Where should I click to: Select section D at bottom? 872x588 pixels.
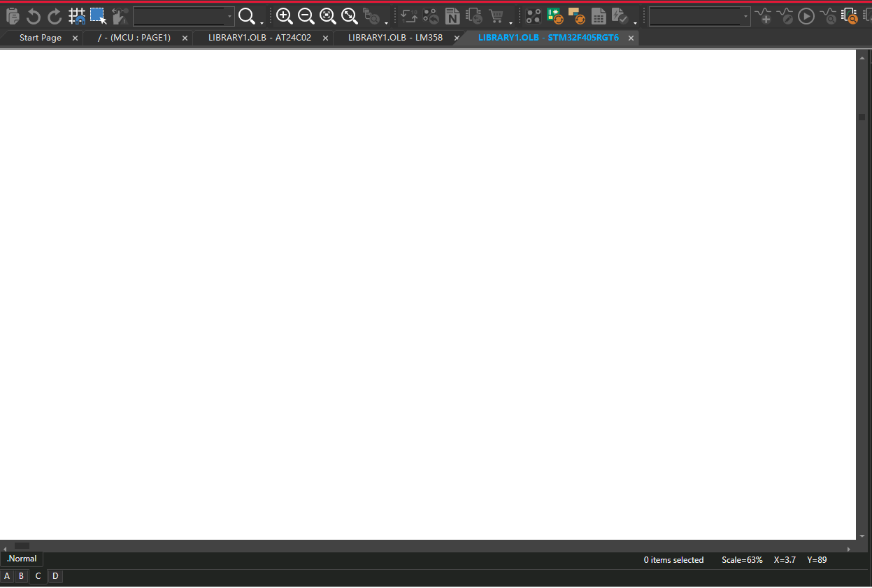coord(55,576)
